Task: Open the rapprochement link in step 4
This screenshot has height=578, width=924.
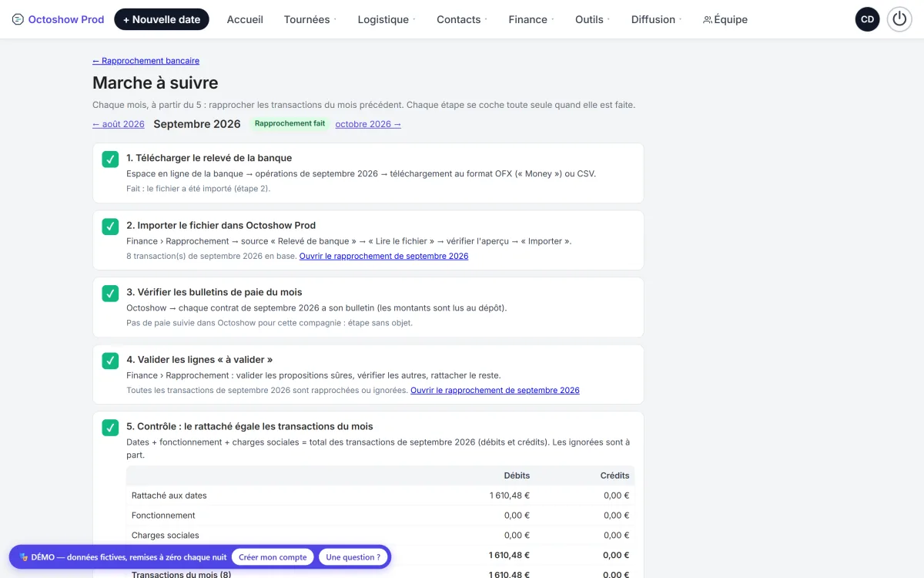Action: point(495,390)
